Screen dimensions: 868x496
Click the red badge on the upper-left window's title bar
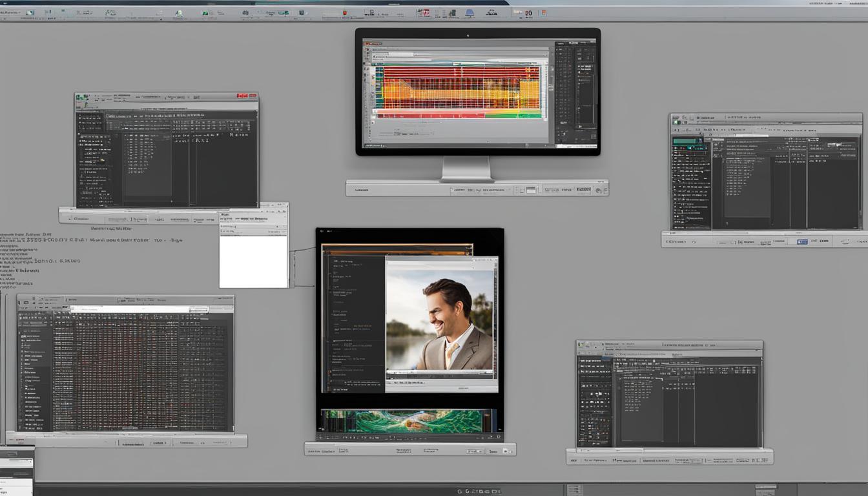(x=243, y=97)
